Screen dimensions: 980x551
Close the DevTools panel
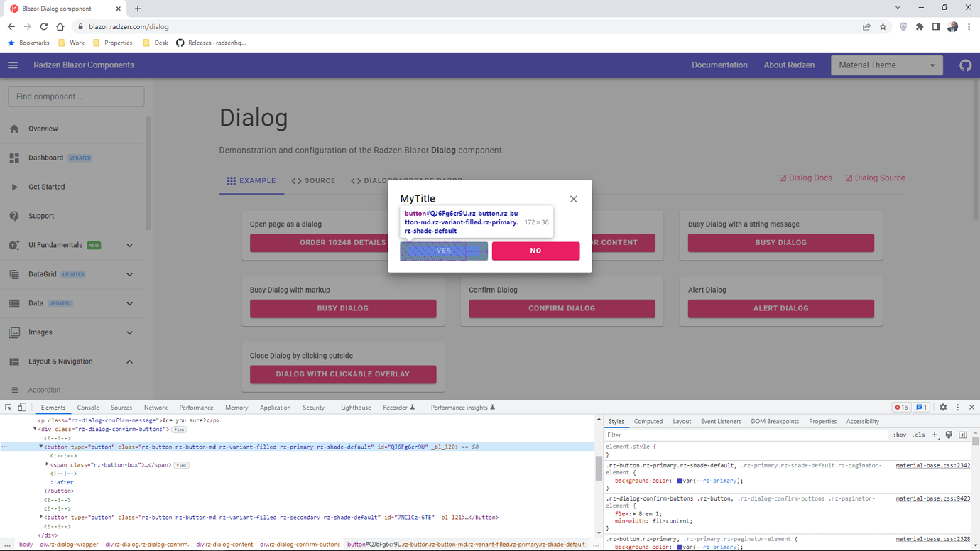coord(971,408)
